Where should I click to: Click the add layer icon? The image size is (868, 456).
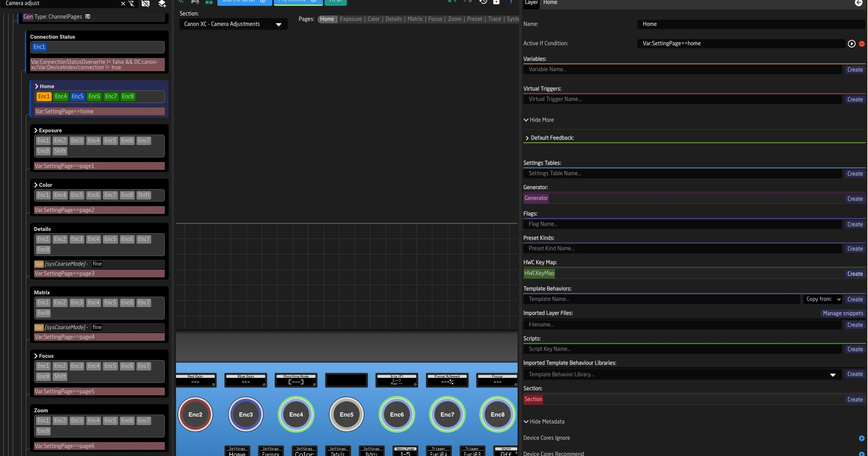coord(162,4)
